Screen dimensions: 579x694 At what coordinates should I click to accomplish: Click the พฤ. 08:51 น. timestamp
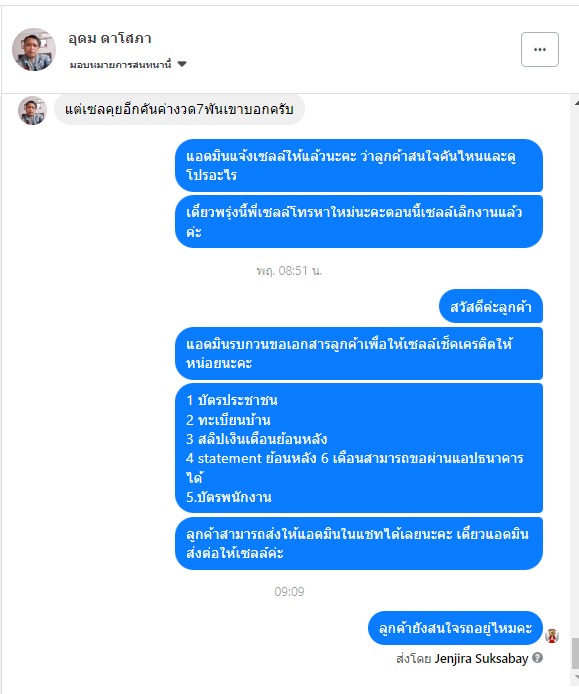click(x=289, y=270)
